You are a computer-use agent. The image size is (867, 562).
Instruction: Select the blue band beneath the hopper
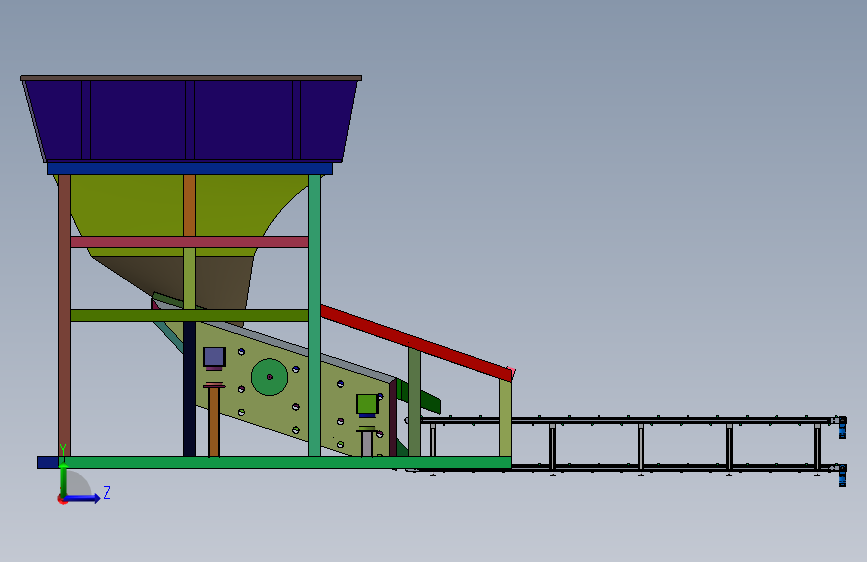pyautogui.click(x=190, y=169)
